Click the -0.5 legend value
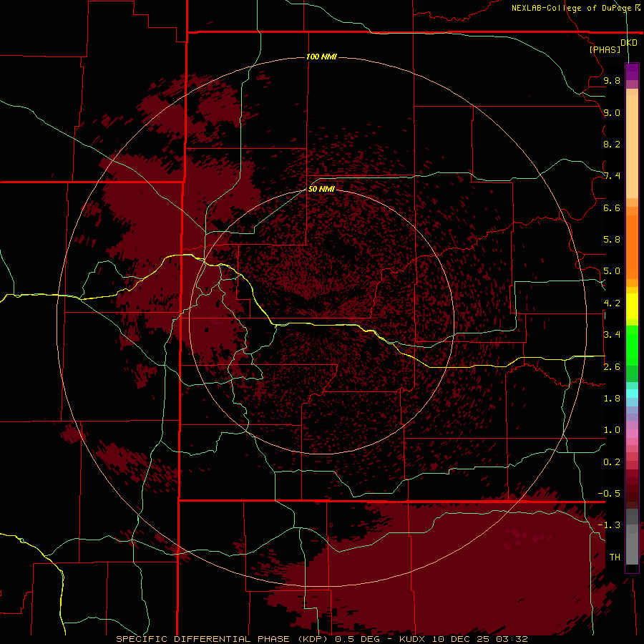 coord(609,494)
